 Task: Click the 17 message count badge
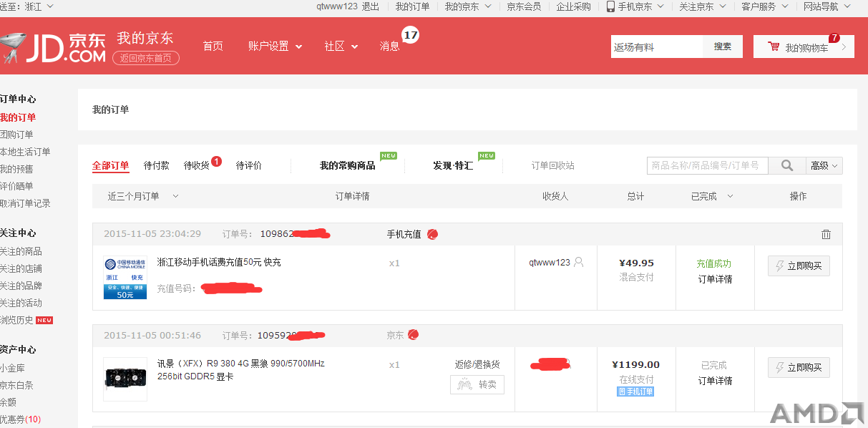pos(410,34)
